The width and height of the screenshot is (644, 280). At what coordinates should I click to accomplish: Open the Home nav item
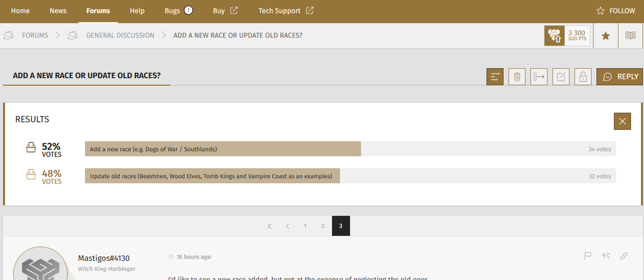click(x=20, y=11)
